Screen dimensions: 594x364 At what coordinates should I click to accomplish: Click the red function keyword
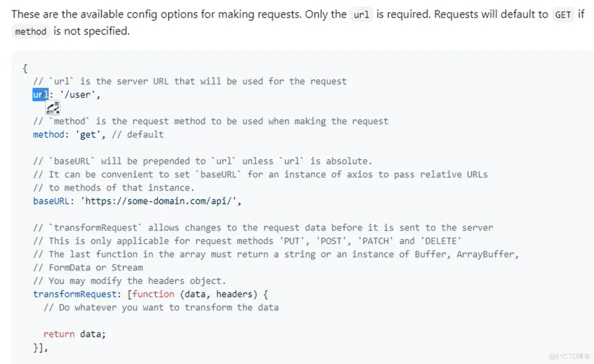coord(153,294)
